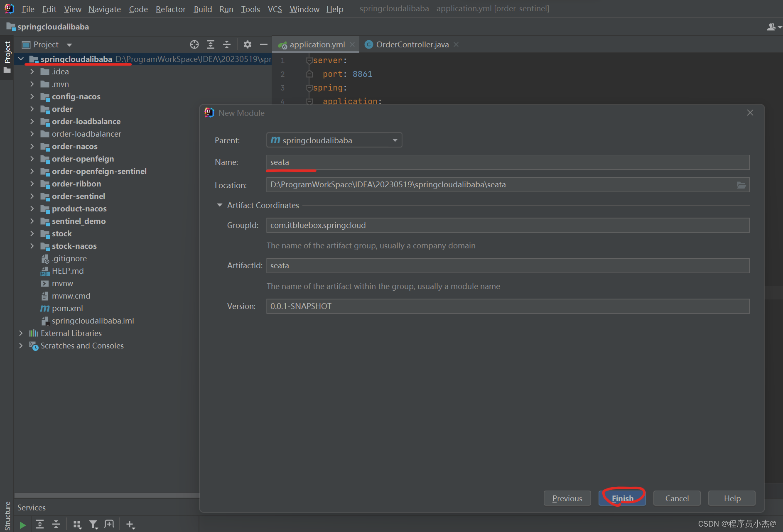Image resolution: width=783 pixels, height=532 pixels.
Task: Open the Tools menu
Action: point(250,9)
